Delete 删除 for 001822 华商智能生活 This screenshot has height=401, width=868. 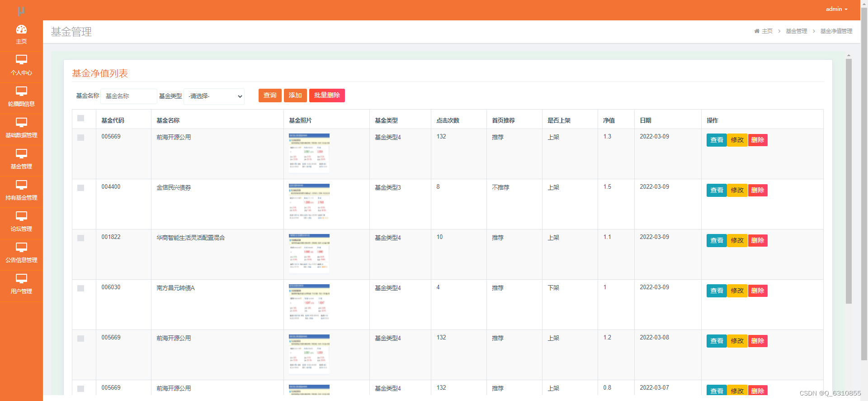[758, 241]
